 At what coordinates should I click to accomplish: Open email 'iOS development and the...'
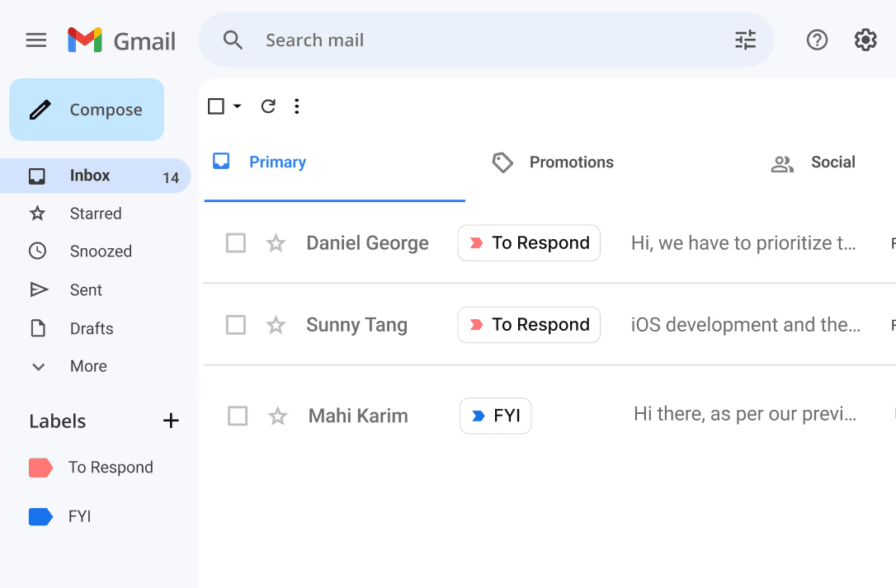[x=746, y=325]
